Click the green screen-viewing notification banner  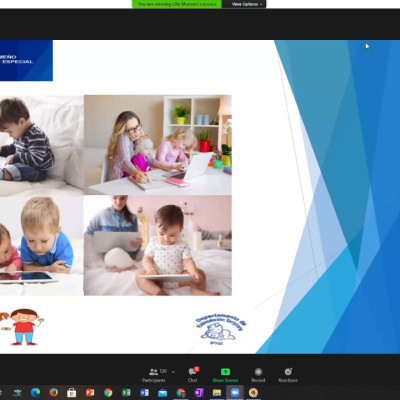[177, 4]
